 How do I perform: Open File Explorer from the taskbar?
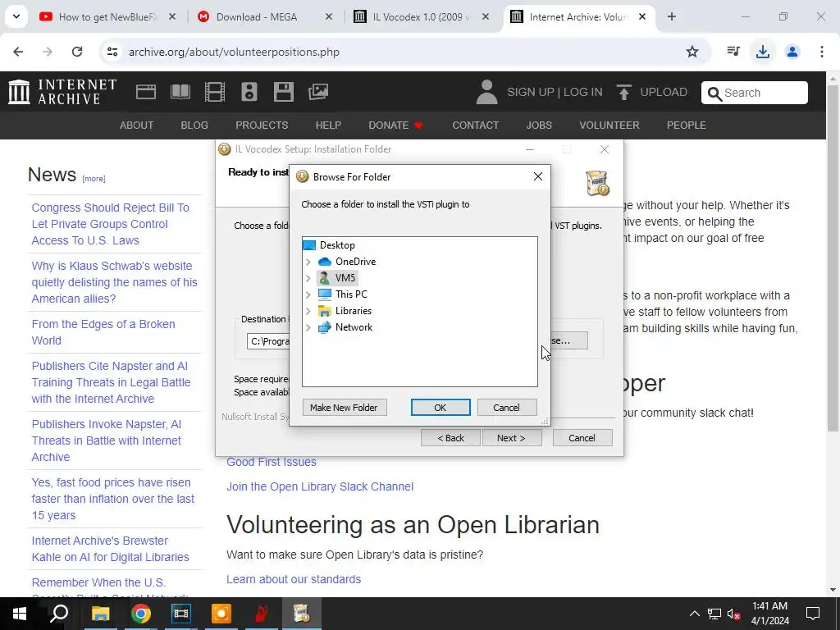pyautogui.click(x=100, y=614)
